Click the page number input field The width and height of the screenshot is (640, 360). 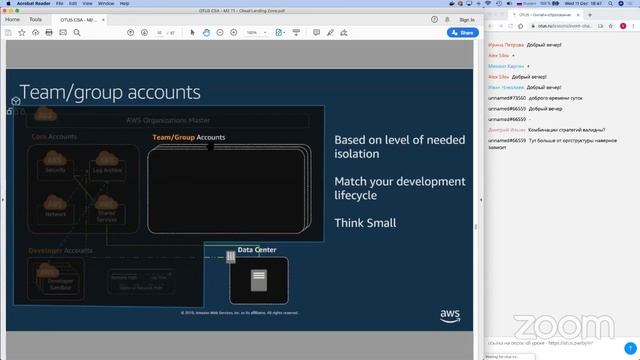coord(159,33)
